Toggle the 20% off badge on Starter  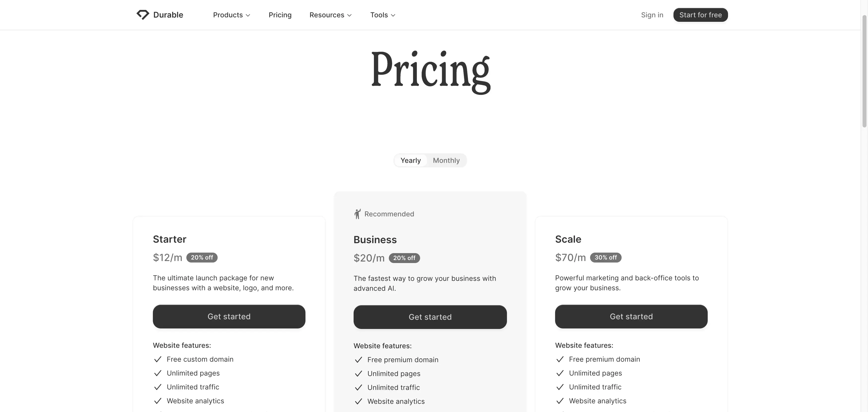pyautogui.click(x=202, y=257)
